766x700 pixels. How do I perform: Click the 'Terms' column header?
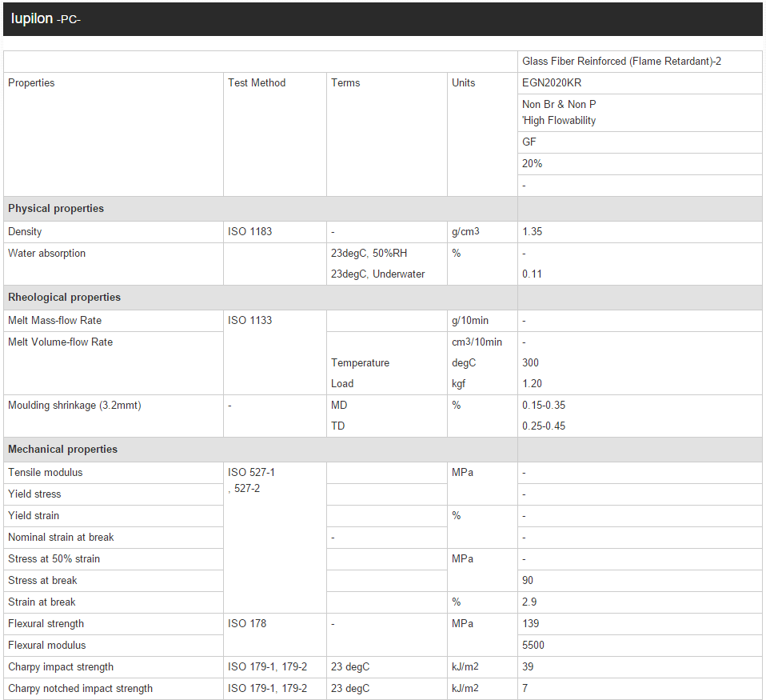[x=345, y=82]
